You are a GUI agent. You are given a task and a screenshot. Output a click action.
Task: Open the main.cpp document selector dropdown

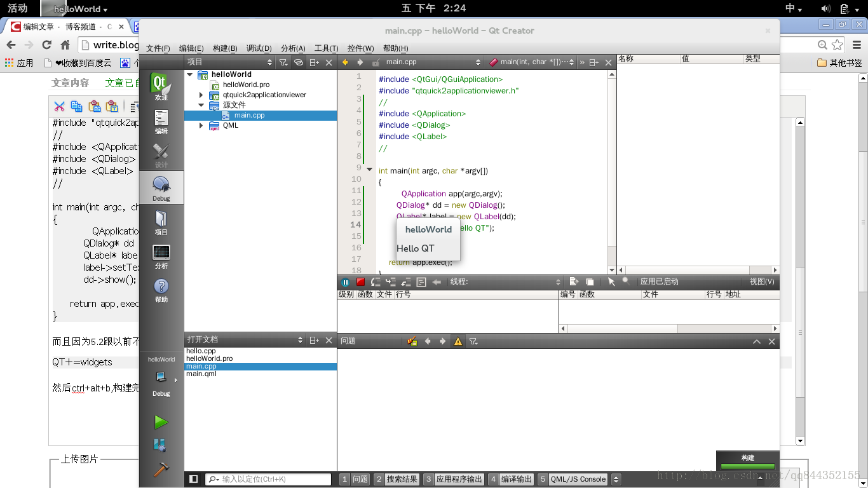point(433,62)
